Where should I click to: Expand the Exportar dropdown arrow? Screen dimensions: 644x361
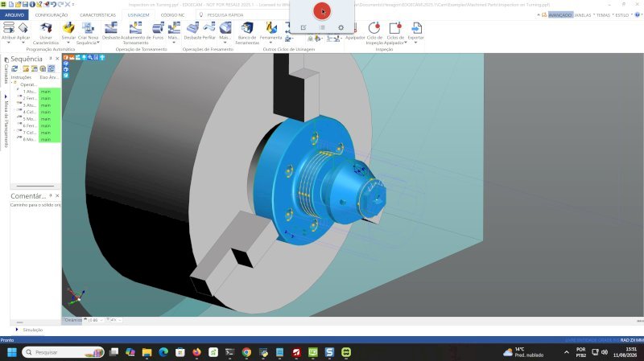coord(415,43)
